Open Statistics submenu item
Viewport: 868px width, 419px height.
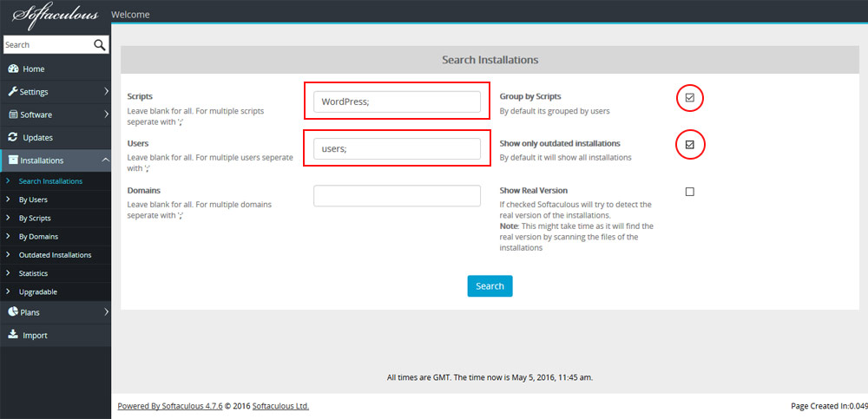[33, 273]
